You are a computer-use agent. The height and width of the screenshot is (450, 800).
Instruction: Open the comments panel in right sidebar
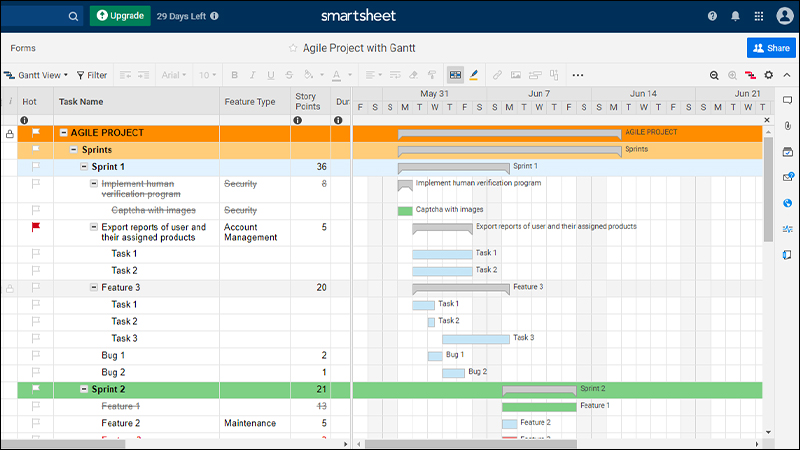coord(788,100)
